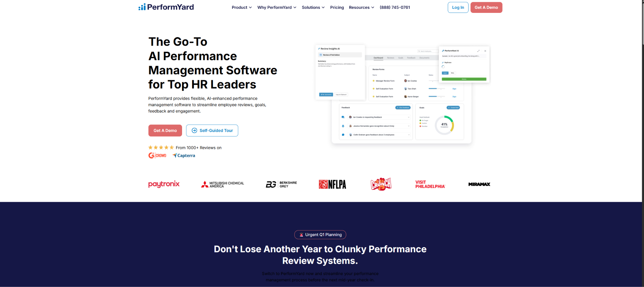Click the Mitsubishi Chemical America logo
The height and width of the screenshot is (287, 644).
[222, 185]
